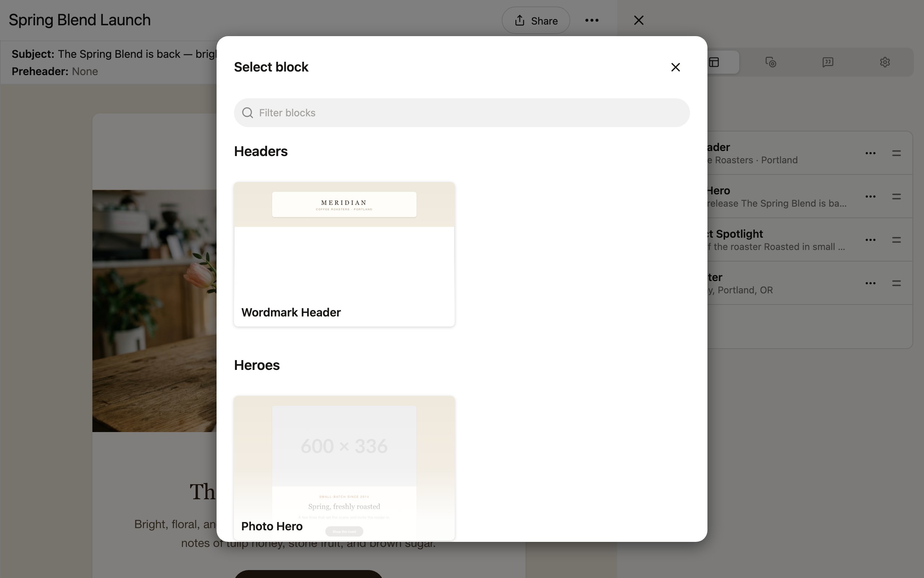
Task: Click the Preheader: None text
Action: tap(55, 72)
